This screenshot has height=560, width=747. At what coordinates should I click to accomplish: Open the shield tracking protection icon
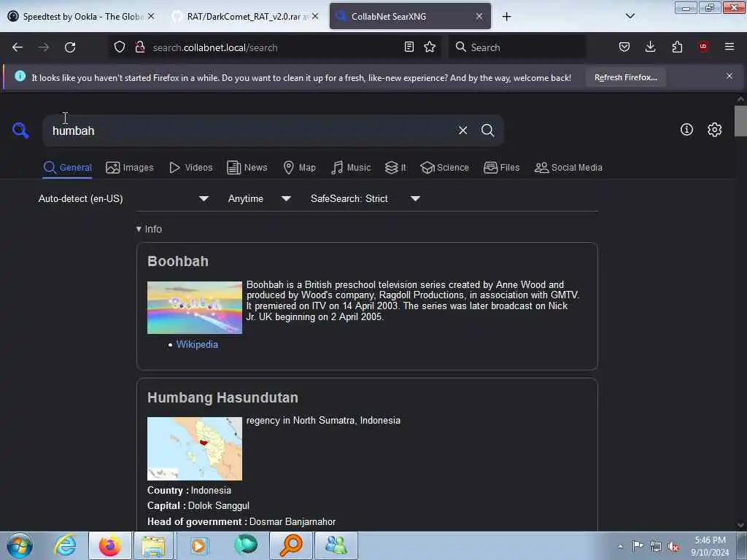pyautogui.click(x=120, y=47)
